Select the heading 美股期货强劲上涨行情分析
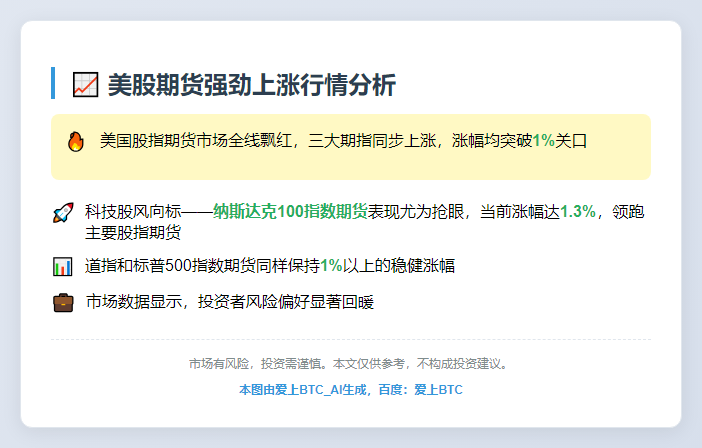 pos(252,85)
